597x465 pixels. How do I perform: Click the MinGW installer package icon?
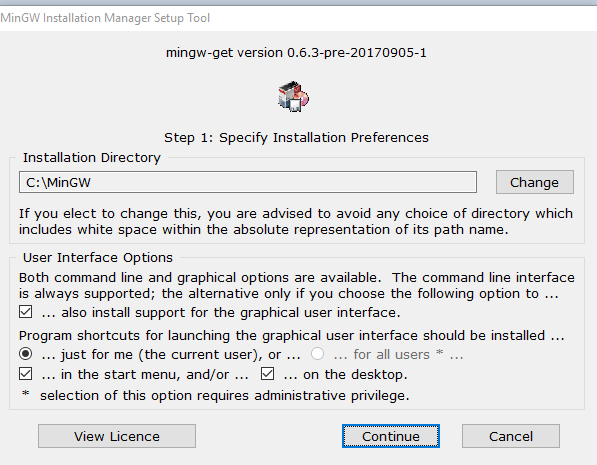293,96
